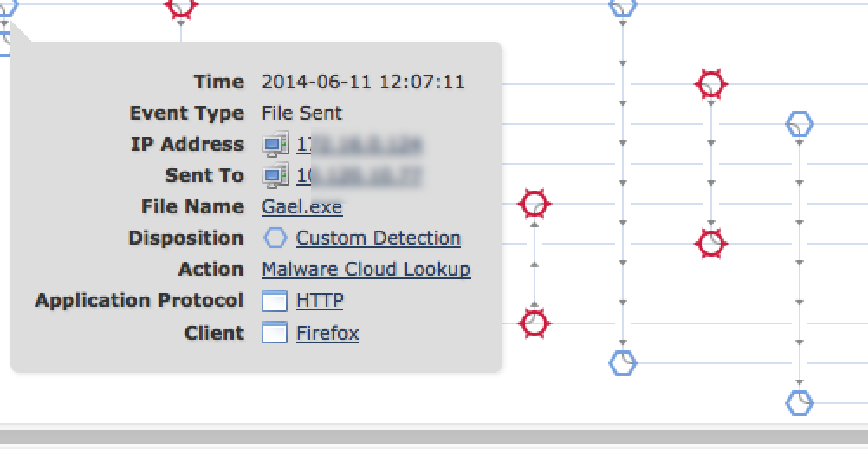The height and width of the screenshot is (463, 868).
Task: Click blue hexagon node right of Event Type row
Action: [x=799, y=125]
